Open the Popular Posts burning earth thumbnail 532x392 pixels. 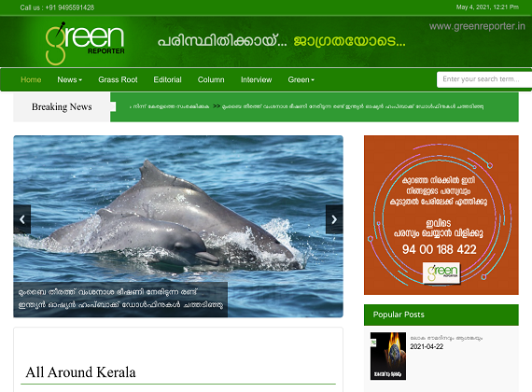pyautogui.click(x=388, y=356)
